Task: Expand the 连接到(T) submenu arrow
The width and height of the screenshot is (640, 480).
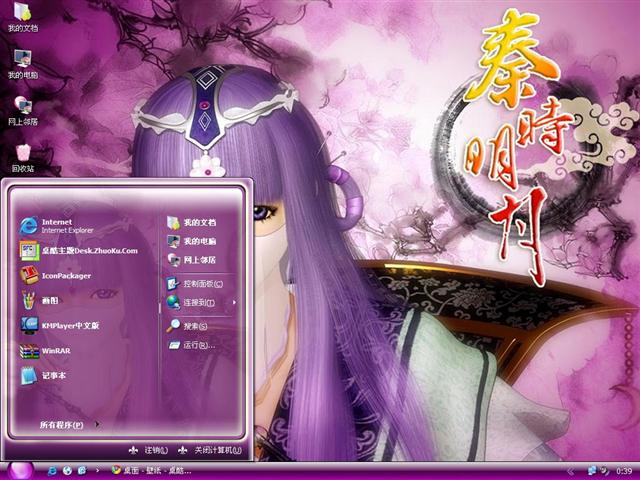Action: [x=234, y=302]
